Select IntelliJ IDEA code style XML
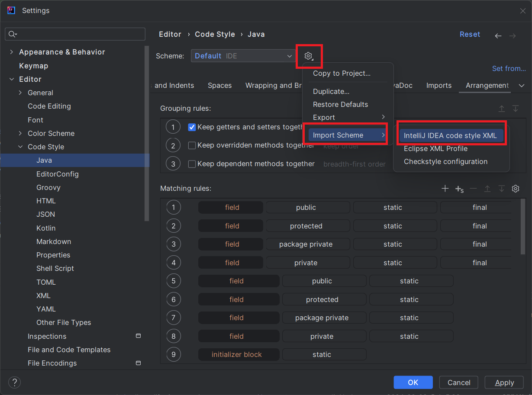The image size is (532, 395). tap(451, 135)
